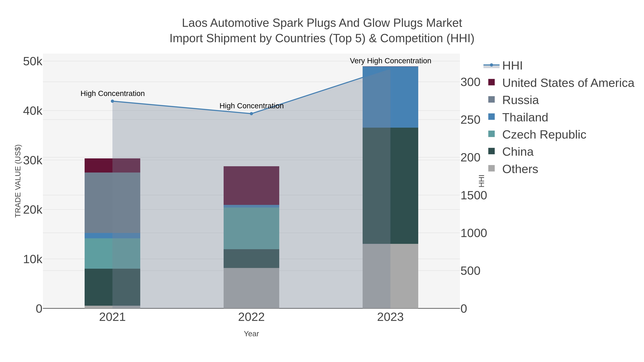Click the 50k left axis tick
The width and height of the screenshot is (644, 362).
point(33,61)
